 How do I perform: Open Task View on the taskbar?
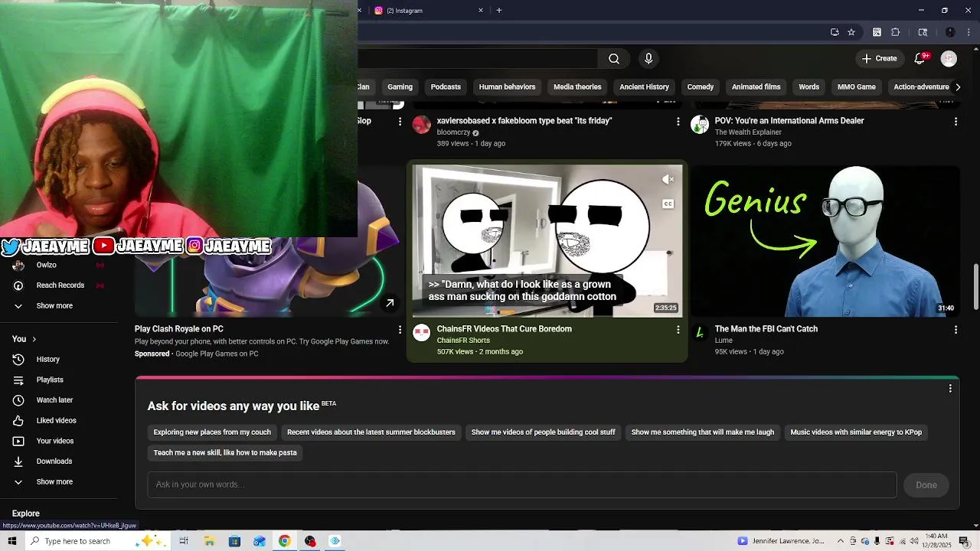tap(184, 541)
